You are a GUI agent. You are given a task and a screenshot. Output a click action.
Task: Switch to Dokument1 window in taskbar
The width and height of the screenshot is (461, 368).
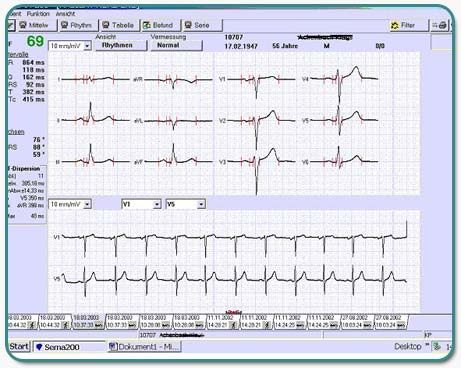144,347
